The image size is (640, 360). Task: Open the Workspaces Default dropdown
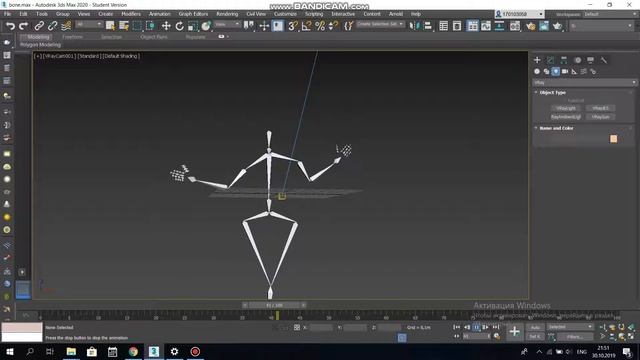click(x=609, y=14)
